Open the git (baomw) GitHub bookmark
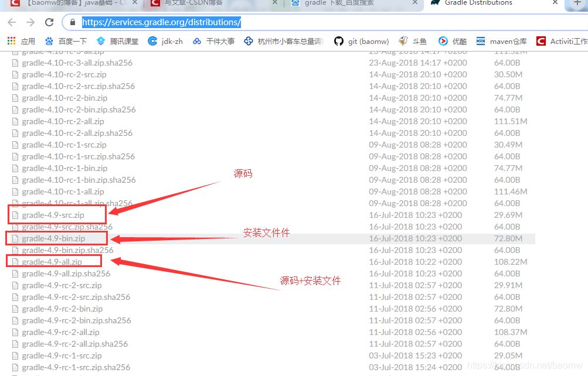The height and width of the screenshot is (376, 588). pyautogui.click(x=361, y=41)
